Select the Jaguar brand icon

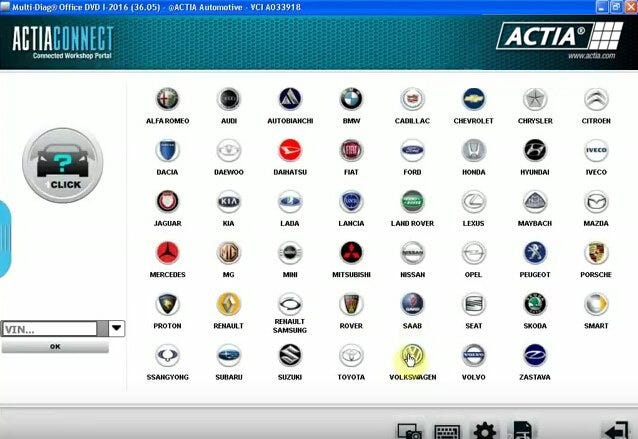167,201
